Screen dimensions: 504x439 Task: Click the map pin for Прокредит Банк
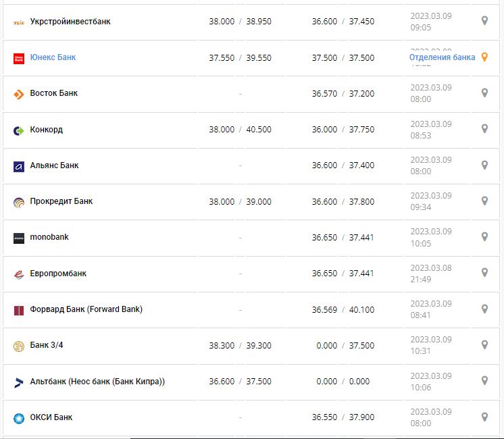click(484, 201)
